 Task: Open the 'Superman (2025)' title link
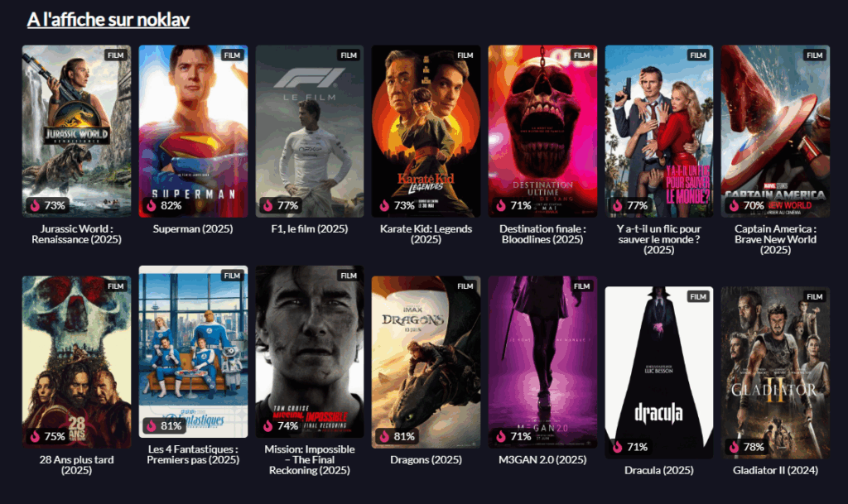193,228
